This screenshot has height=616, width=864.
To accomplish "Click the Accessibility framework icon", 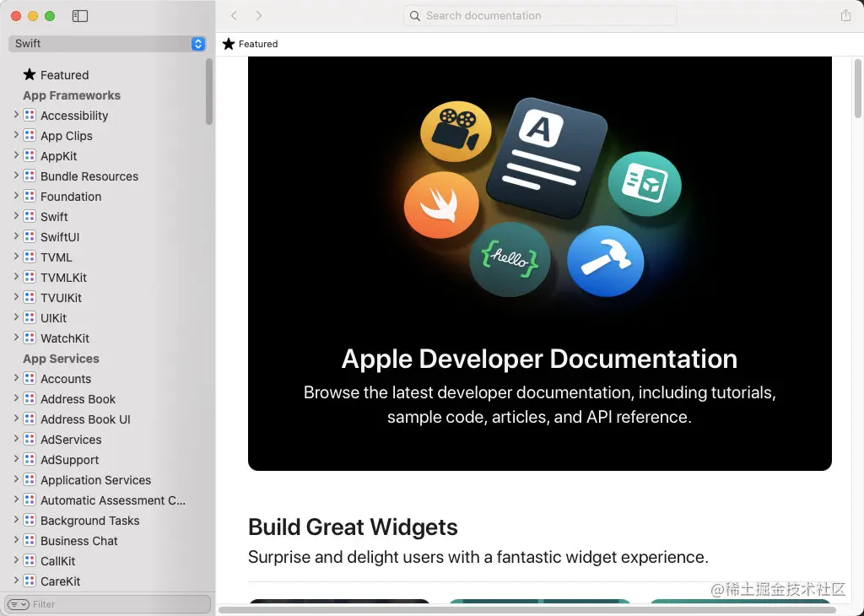I will (x=30, y=115).
